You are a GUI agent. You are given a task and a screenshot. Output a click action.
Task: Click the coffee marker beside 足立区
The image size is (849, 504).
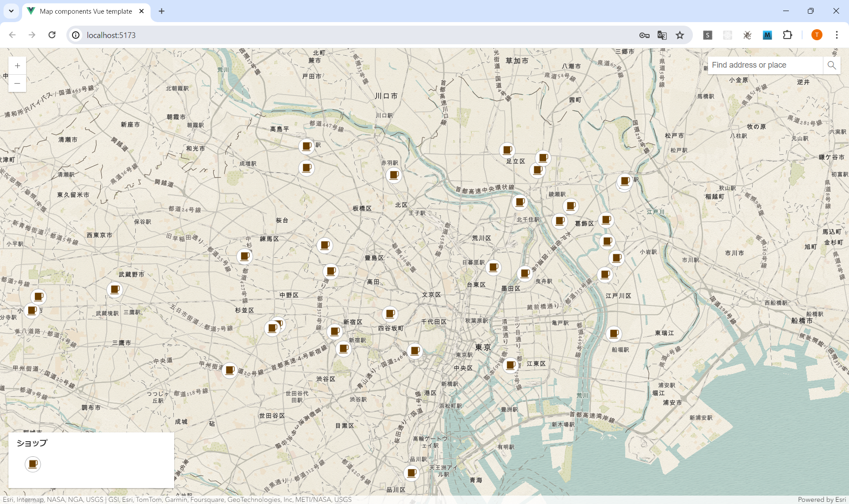[507, 150]
